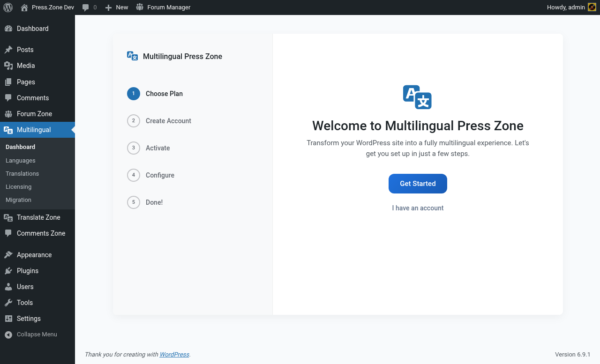Click the Pages icon in sidebar
The image size is (600, 364).
8,82
